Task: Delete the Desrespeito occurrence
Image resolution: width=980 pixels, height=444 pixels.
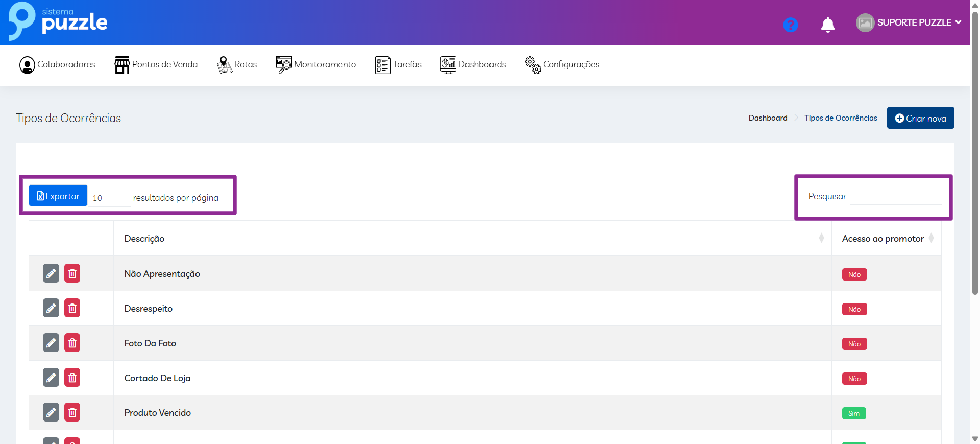Action: (x=72, y=308)
